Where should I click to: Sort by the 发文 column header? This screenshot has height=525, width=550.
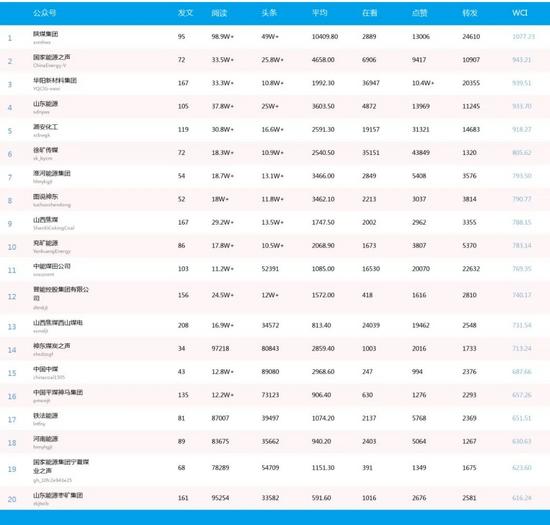coord(185,13)
